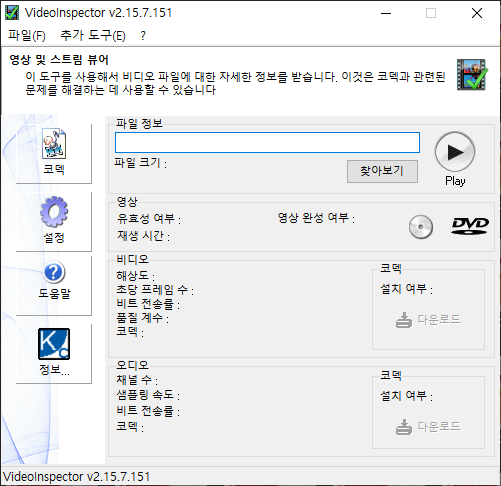Click the 재생 시간 label
The image size is (501, 486).
(143, 236)
